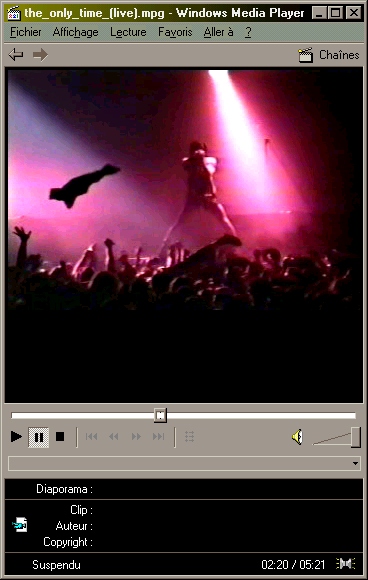Screen dimensions: 368x580
Task: Click the Diaporama label
Action: 64,489
